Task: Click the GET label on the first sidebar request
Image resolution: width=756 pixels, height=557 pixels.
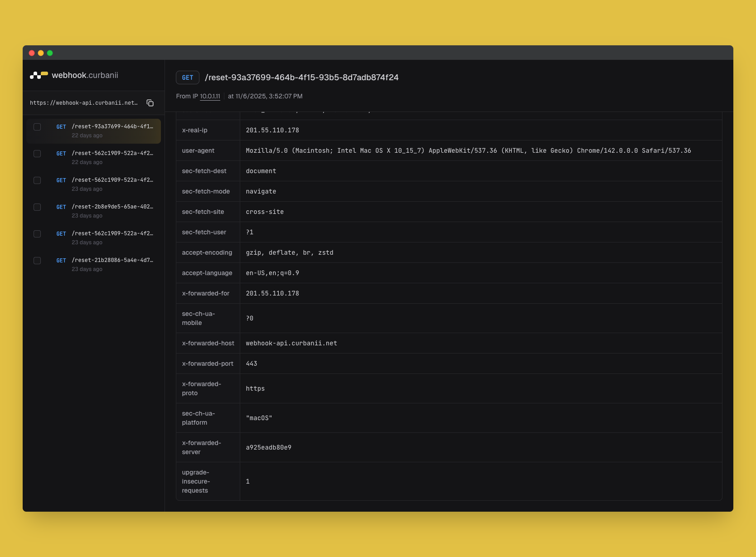Action: pyautogui.click(x=61, y=127)
